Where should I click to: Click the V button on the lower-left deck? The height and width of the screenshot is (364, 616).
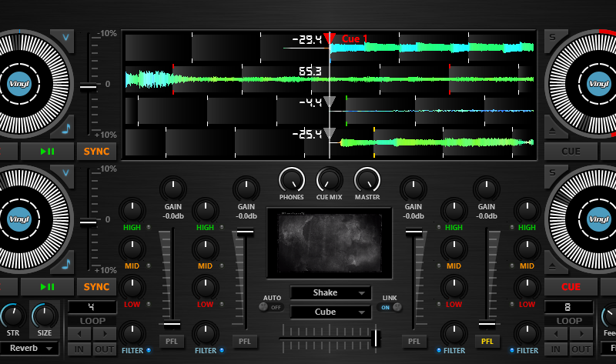pyautogui.click(x=65, y=173)
